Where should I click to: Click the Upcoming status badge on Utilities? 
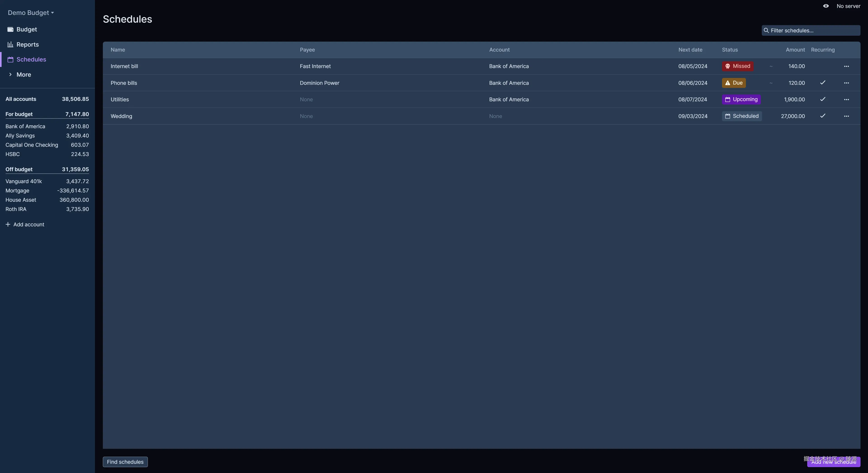[x=741, y=99]
